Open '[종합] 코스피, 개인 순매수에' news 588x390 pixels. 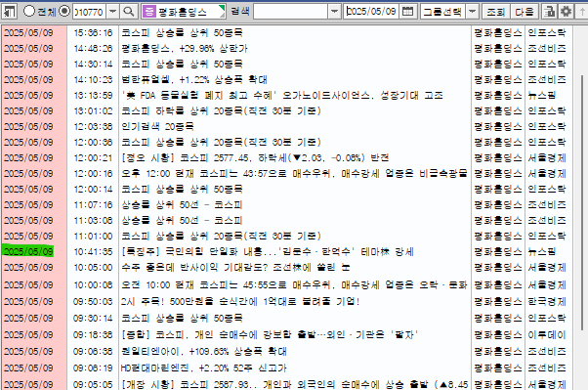[270, 335]
